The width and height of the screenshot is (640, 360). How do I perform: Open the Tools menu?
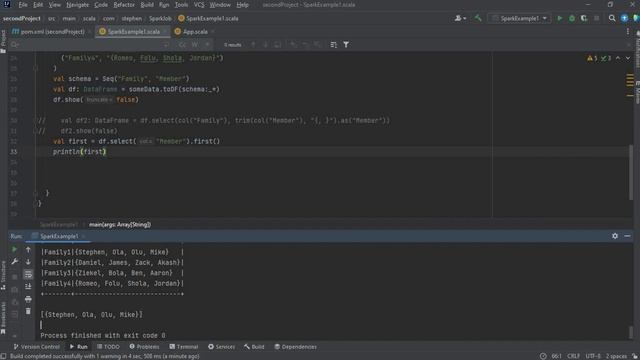[x=181, y=5]
